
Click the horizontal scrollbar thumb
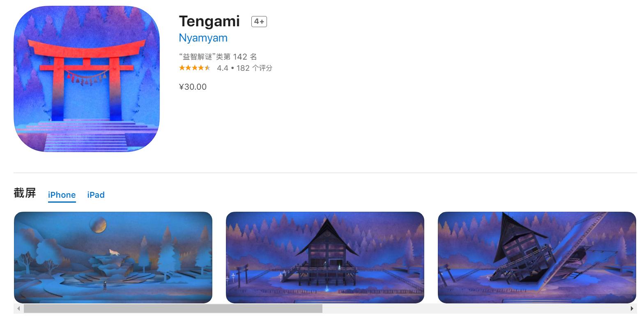(173, 308)
